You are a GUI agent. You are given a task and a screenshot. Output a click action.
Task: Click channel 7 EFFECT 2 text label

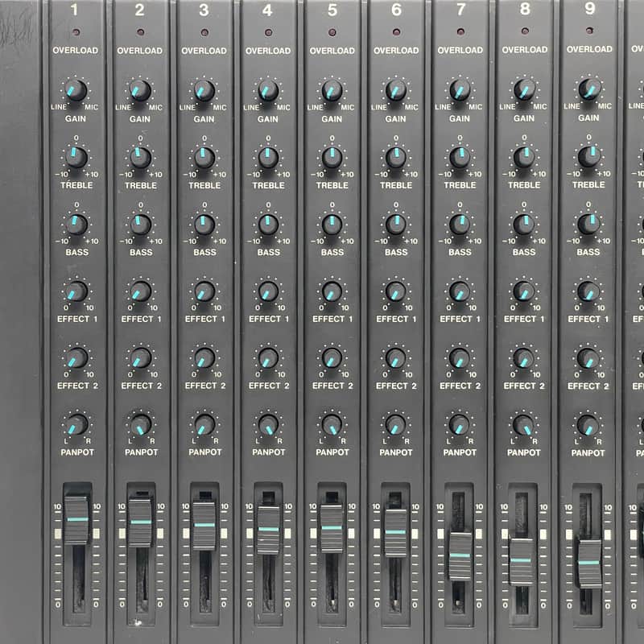[x=460, y=386]
